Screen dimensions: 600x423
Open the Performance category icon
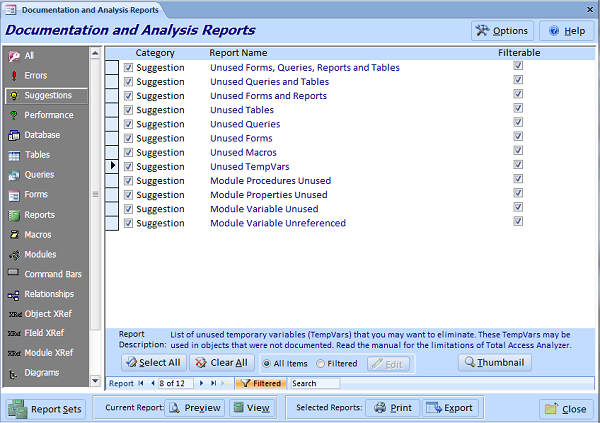[14, 115]
